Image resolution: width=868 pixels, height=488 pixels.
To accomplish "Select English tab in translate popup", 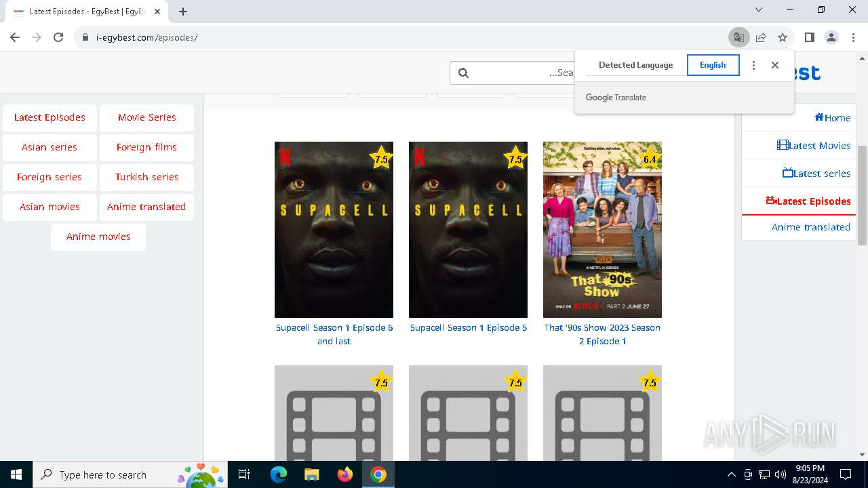I will pos(713,65).
